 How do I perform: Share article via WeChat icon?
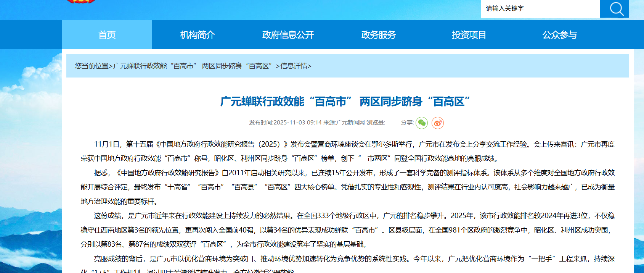point(421,123)
